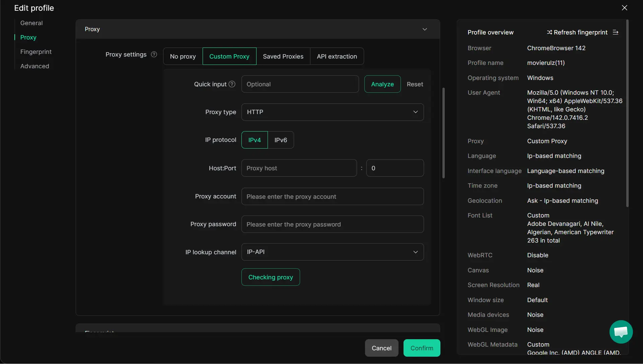Click the Refresh fingerprint shuffle icon
Viewport: 643px width, 364px height.
pos(549,32)
